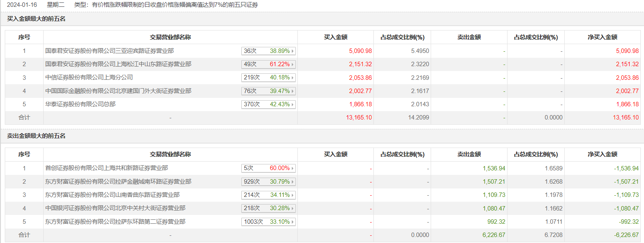Open 国泰君安三亚迎宾路证券营业部 link

point(109,51)
